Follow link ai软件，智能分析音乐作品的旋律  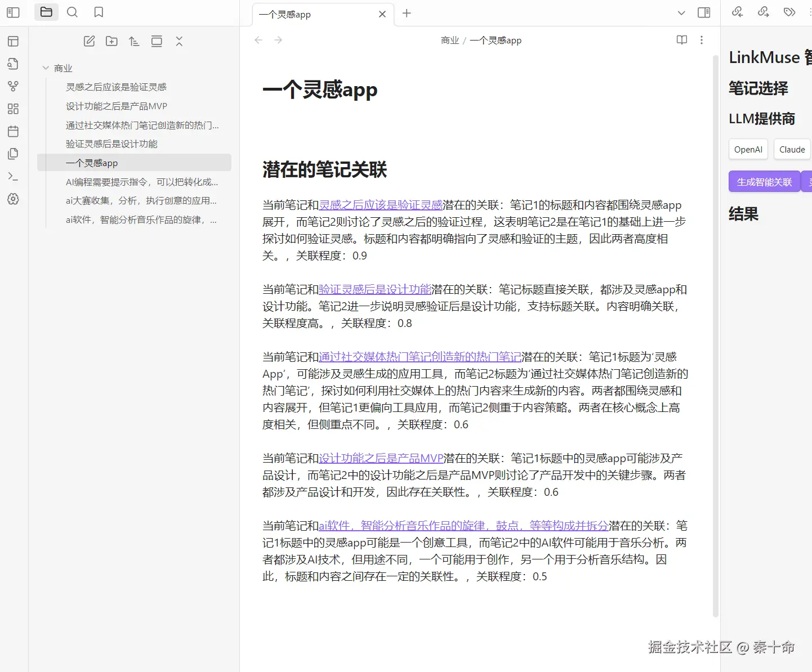463,526
